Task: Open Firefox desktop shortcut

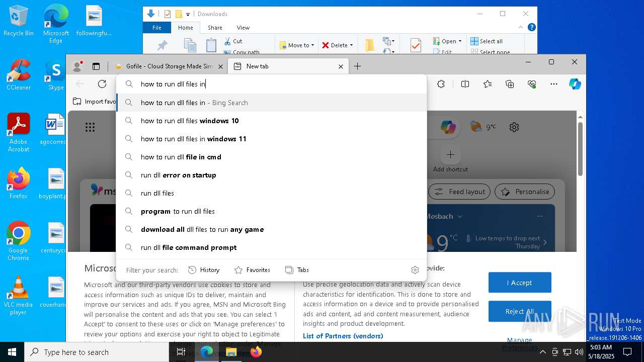Action: [19, 184]
